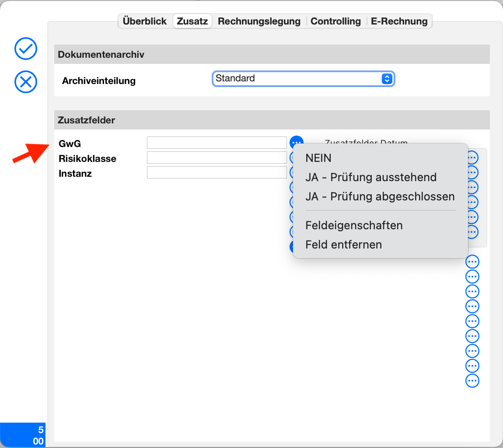Switch to the E-Rechnung tab
Viewport: 503px width, 448px height.
(399, 21)
